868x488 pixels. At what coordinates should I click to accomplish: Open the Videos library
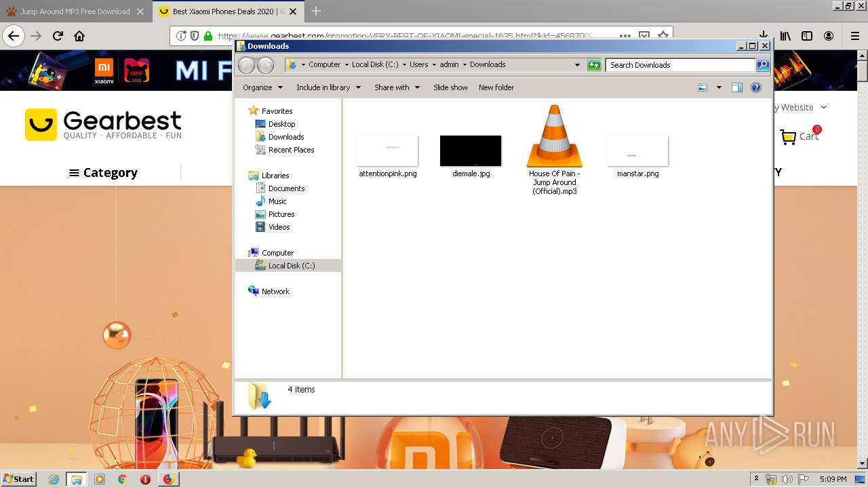pos(279,227)
